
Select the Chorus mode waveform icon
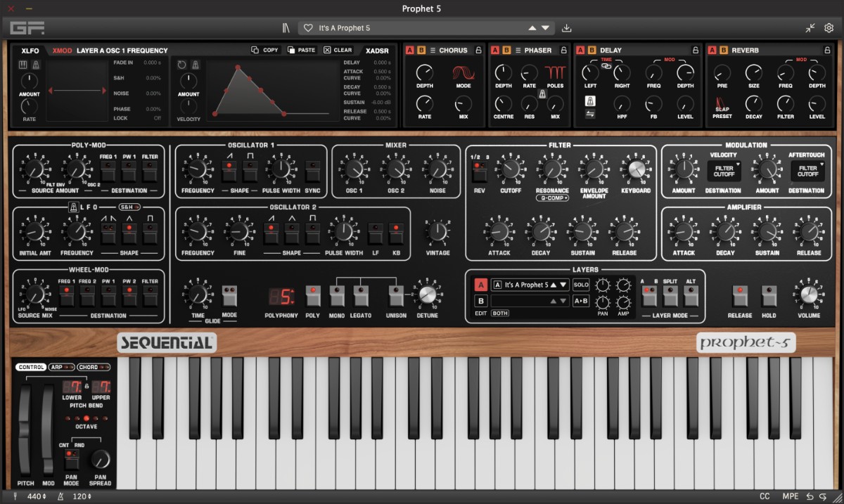point(463,72)
